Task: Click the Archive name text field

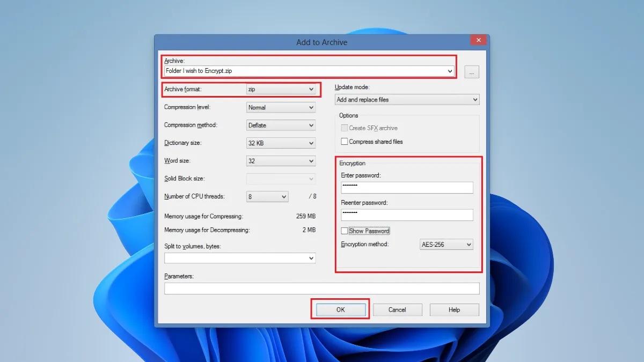Action: click(x=305, y=71)
